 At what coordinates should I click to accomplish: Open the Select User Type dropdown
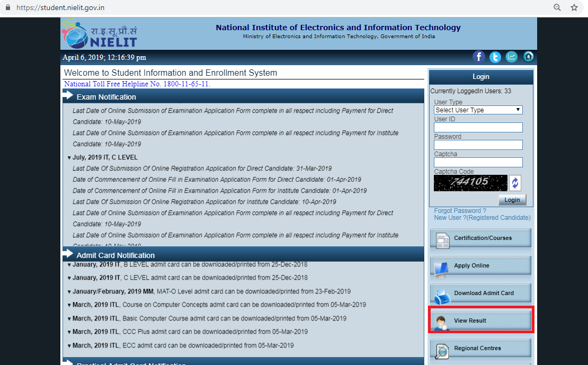(x=478, y=110)
